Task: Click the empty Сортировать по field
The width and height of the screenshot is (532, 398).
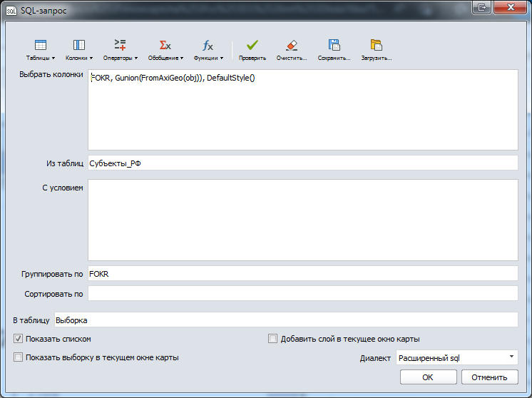Action: pyautogui.click(x=302, y=293)
